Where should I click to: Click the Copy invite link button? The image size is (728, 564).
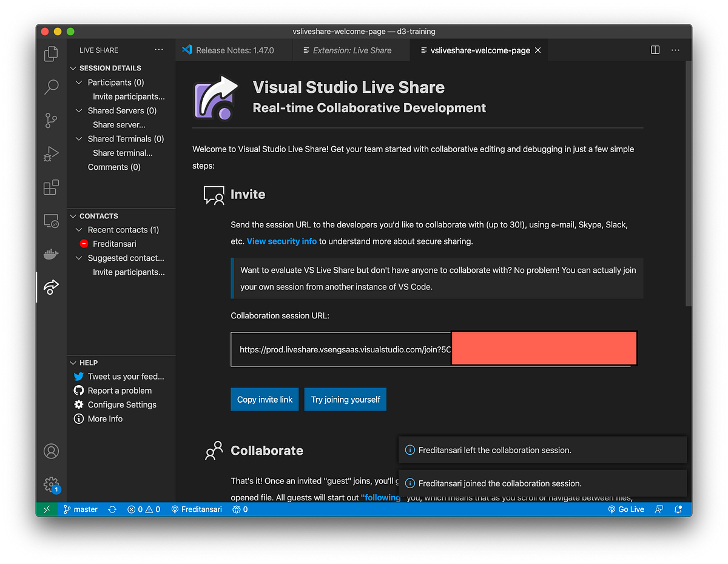[265, 399]
